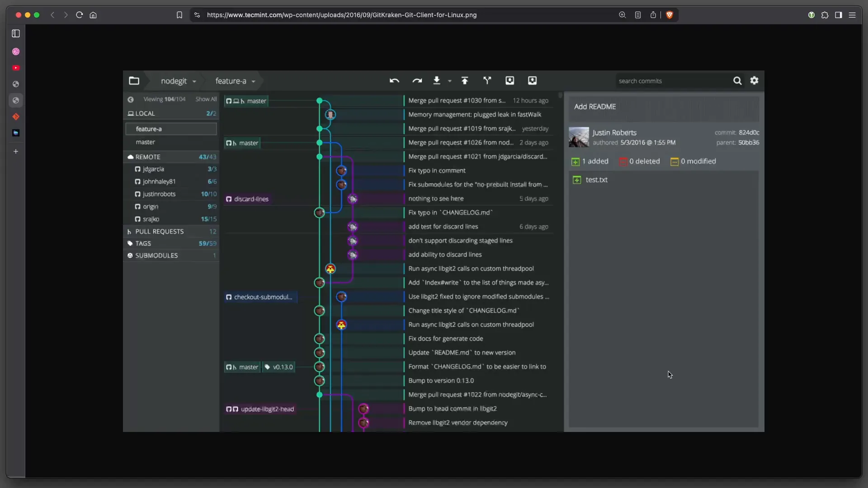This screenshot has height=488, width=868.
Task: Click the Pop stash icon
Action: (532, 80)
